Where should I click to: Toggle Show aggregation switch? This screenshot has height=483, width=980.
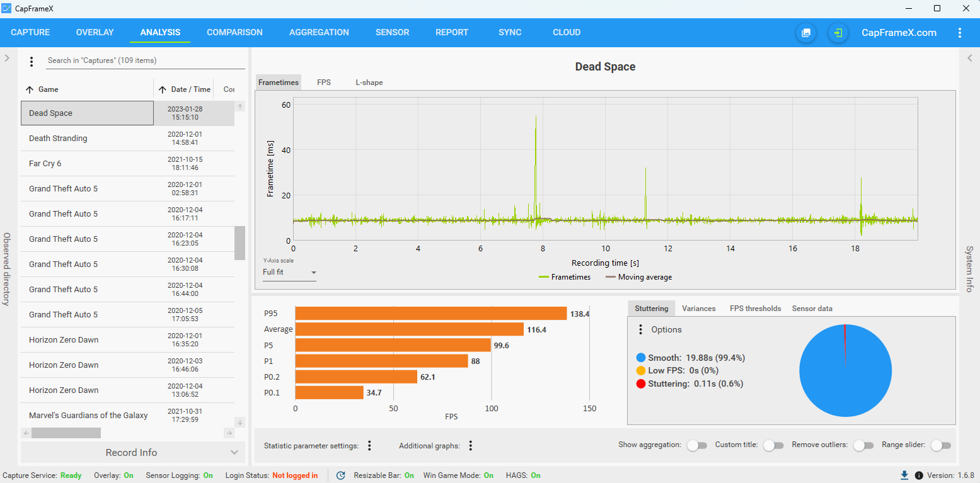pyautogui.click(x=696, y=445)
